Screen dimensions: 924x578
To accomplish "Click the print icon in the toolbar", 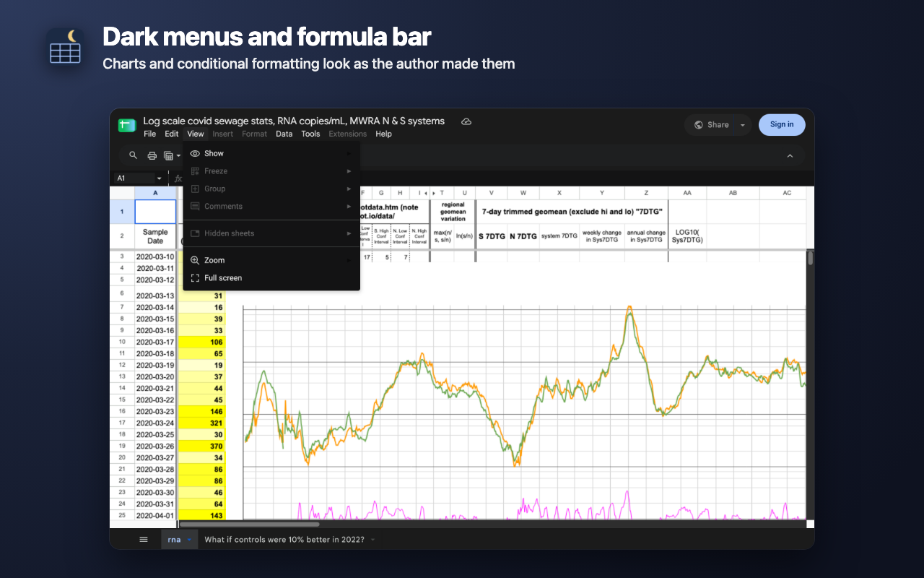I will click(152, 155).
